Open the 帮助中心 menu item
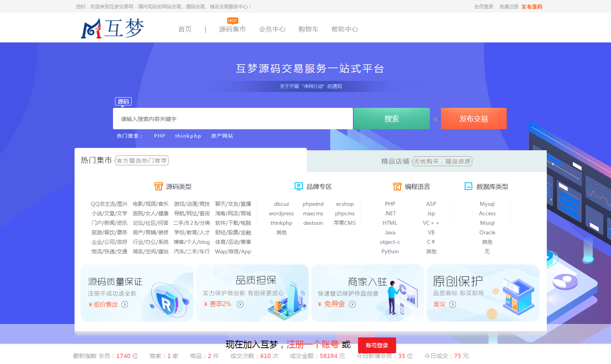Image resolution: width=611 pixels, height=364 pixels. tap(345, 29)
